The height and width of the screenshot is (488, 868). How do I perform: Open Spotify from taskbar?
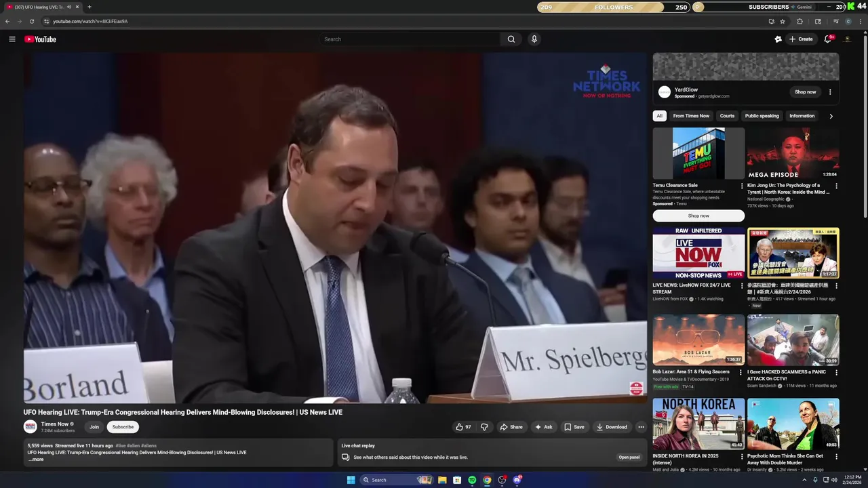pyautogui.click(x=472, y=480)
